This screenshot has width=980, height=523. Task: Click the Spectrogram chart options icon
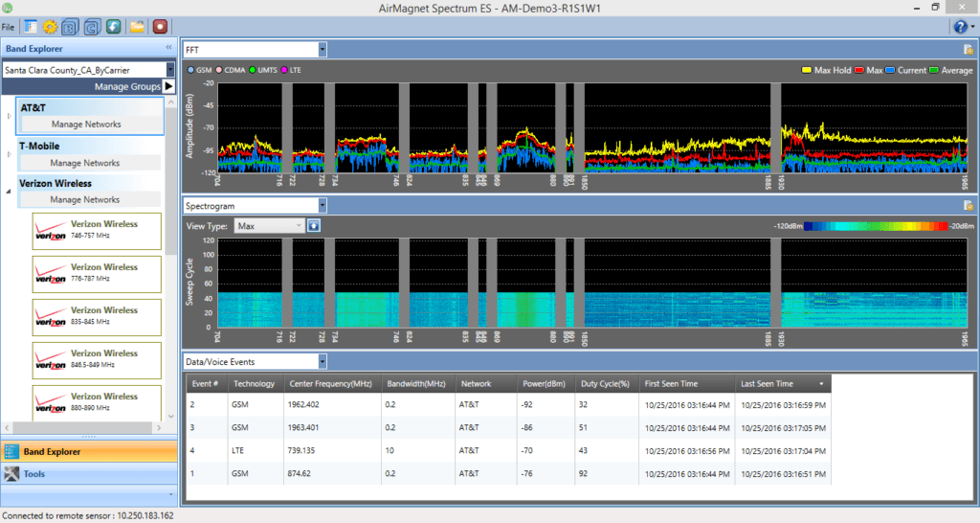[969, 206]
